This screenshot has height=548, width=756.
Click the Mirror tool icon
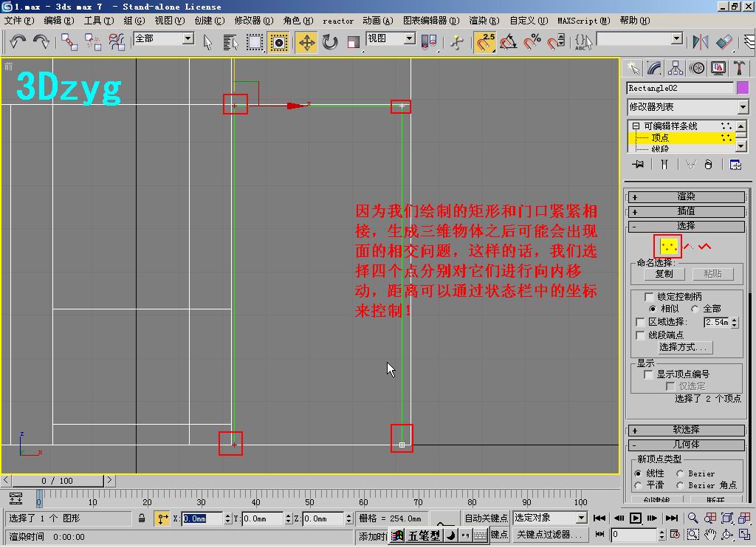pos(700,42)
